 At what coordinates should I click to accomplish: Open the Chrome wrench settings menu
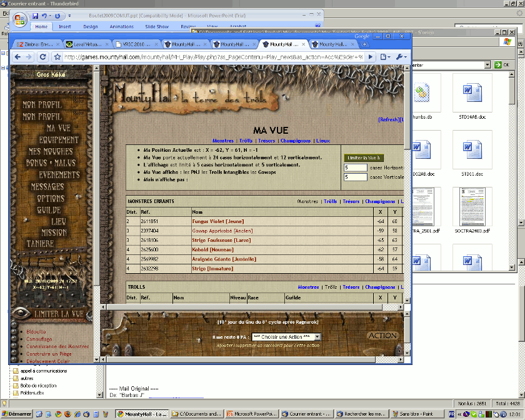point(401,57)
